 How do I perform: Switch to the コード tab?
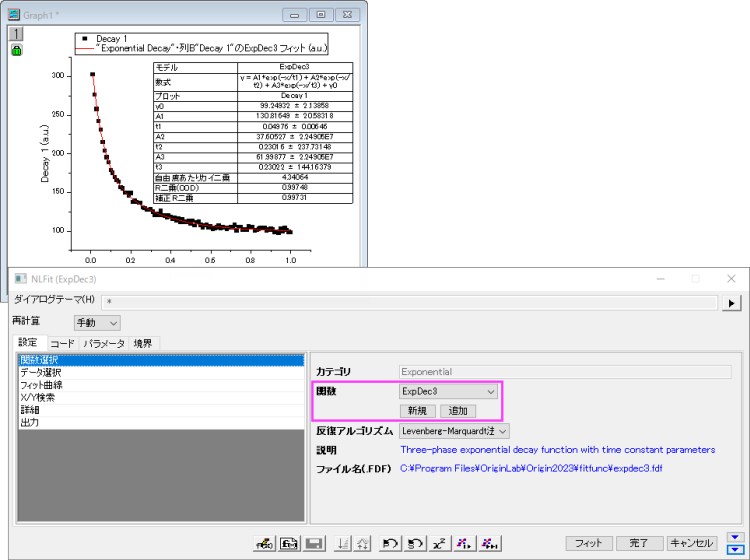(63, 343)
